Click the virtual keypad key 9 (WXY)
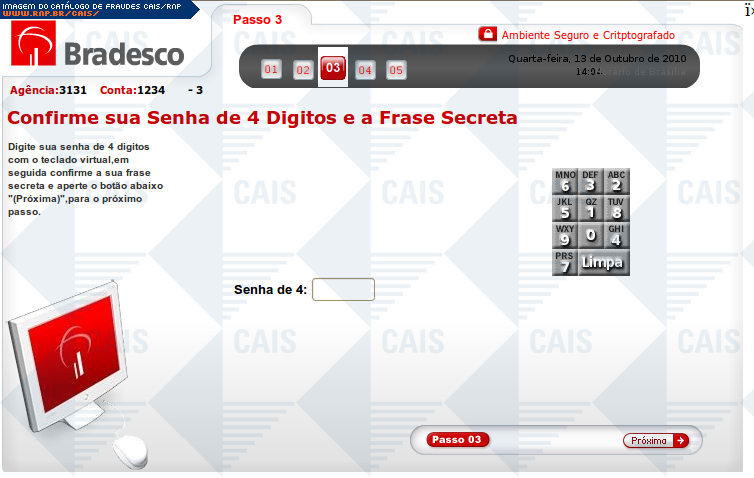The height and width of the screenshot is (478, 754). [565, 235]
